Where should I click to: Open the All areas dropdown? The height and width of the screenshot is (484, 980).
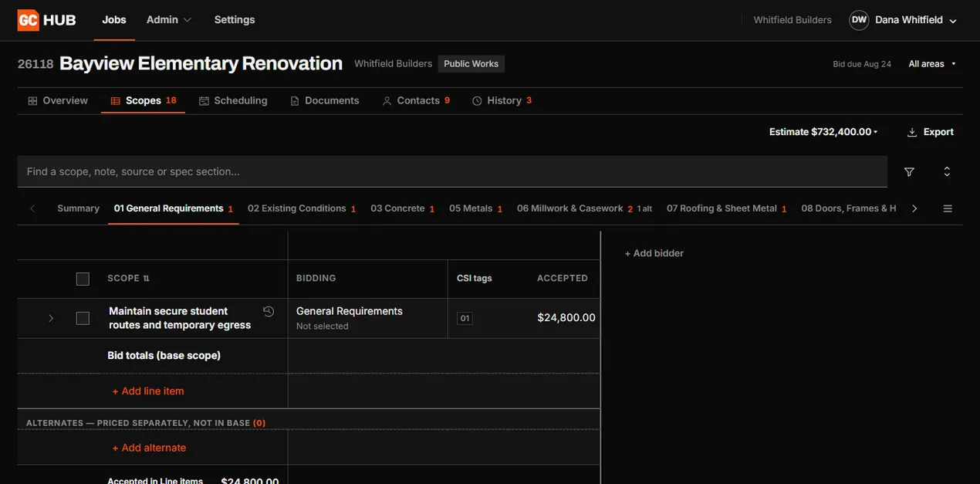pyautogui.click(x=932, y=64)
